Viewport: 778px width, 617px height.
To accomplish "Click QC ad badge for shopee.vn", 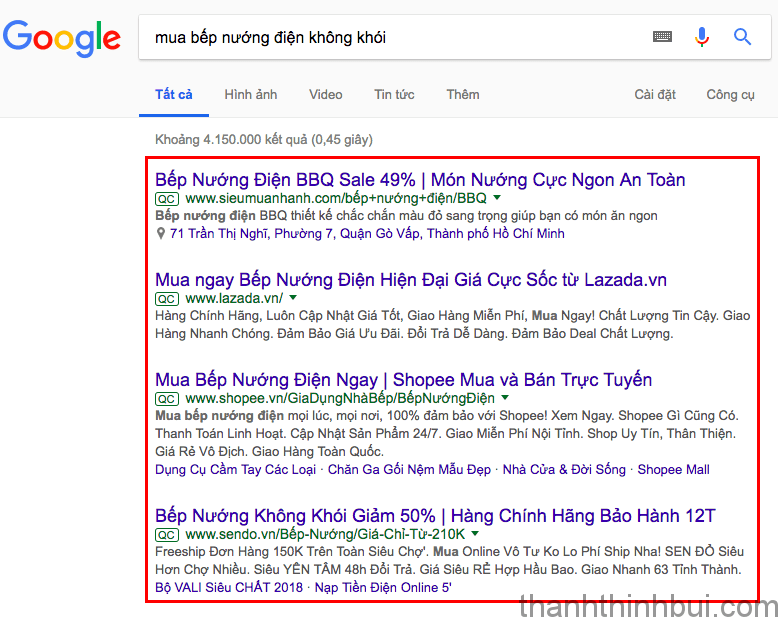I will click(x=167, y=399).
